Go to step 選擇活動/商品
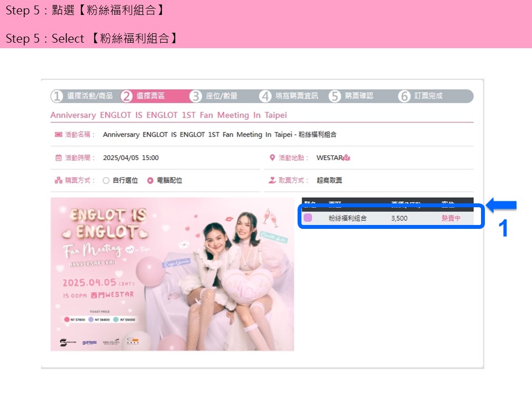The width and height of the screenshot is (532, 399). [x=90, y=96]
